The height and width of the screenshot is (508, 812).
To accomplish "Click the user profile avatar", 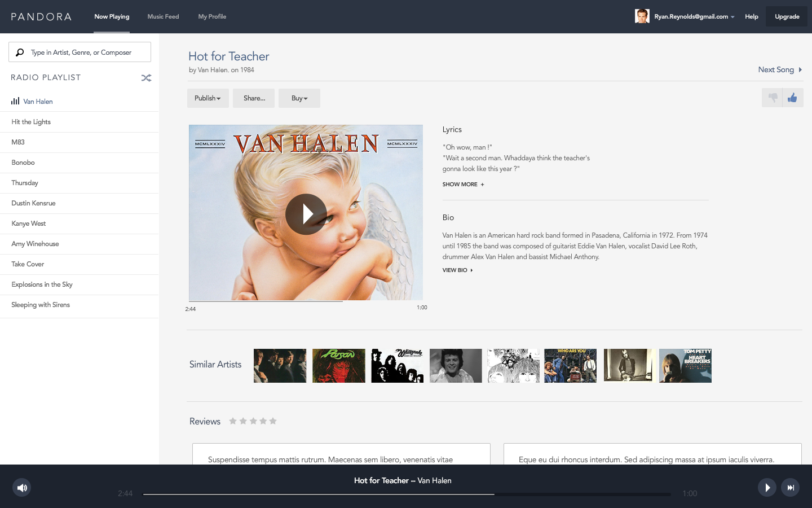I will (x=642, y=16).
